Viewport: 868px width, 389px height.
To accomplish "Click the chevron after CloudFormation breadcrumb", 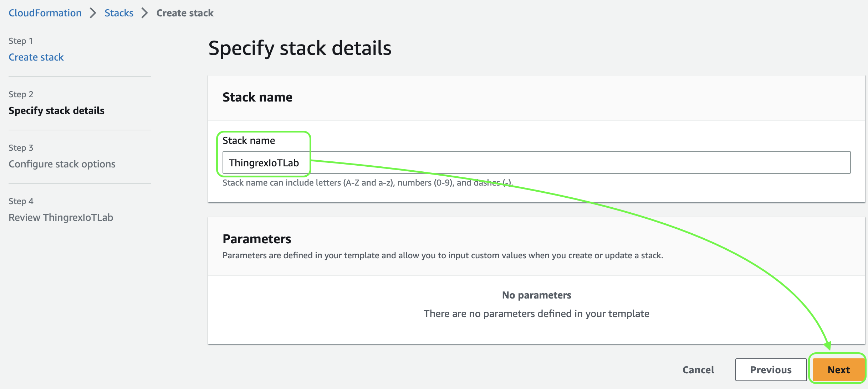I will click(x=93, y=13).
